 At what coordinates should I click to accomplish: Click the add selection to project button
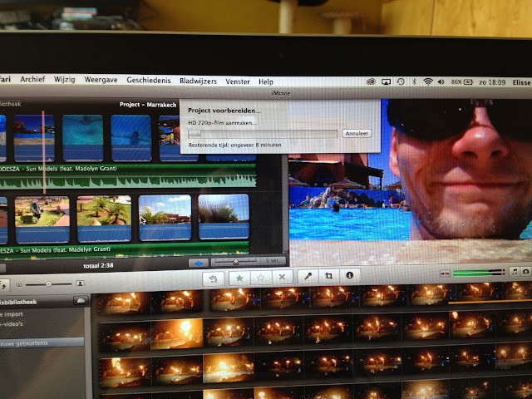pos(213,278)
